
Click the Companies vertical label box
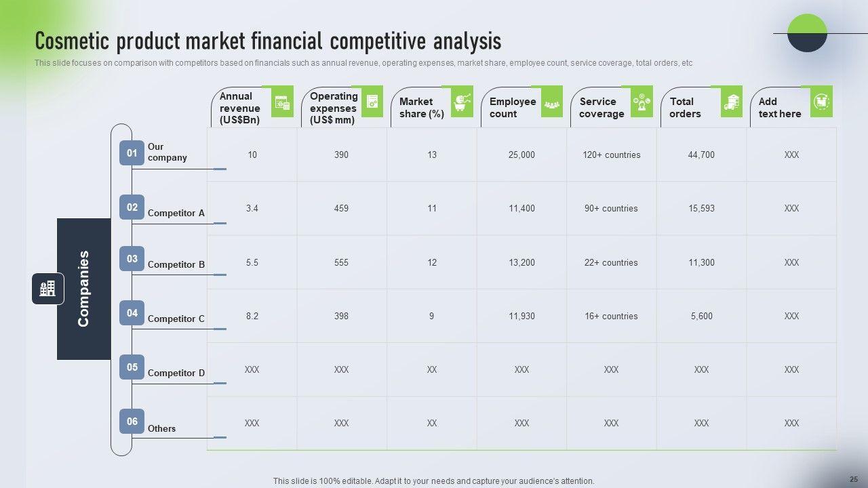[83, 289]
